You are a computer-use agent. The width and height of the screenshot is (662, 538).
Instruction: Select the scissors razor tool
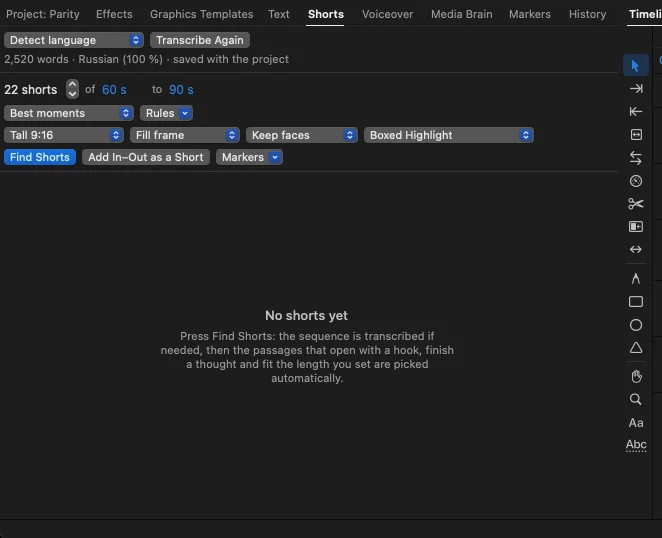click(635, 204)
